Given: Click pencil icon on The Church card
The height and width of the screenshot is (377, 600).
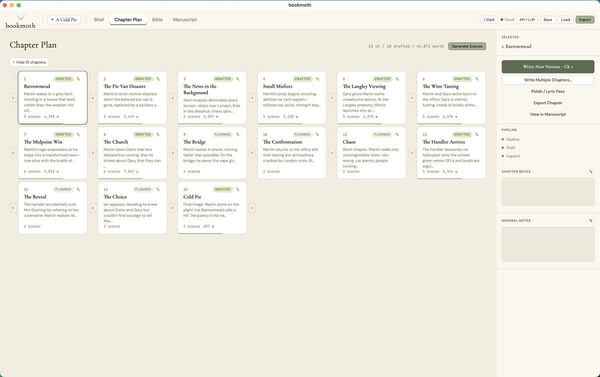Looking at the screenshot, I should 158,135.
